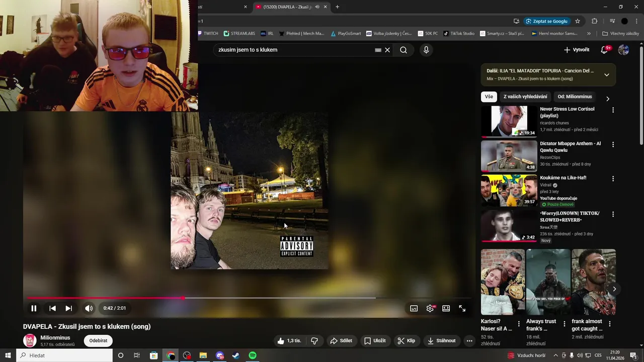Screen dimensions: 644x362
Task: Enter fullscreen on the video player
Action: coord(462,308)
